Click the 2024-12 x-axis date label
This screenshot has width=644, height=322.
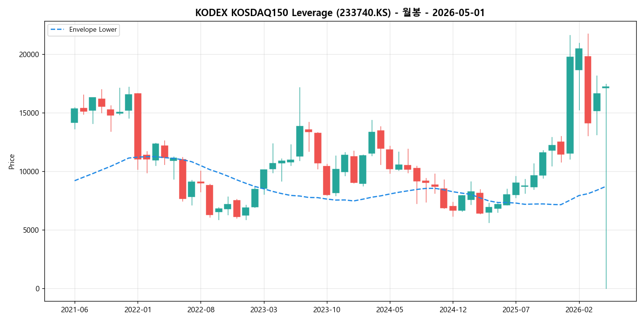pos(453,309)
